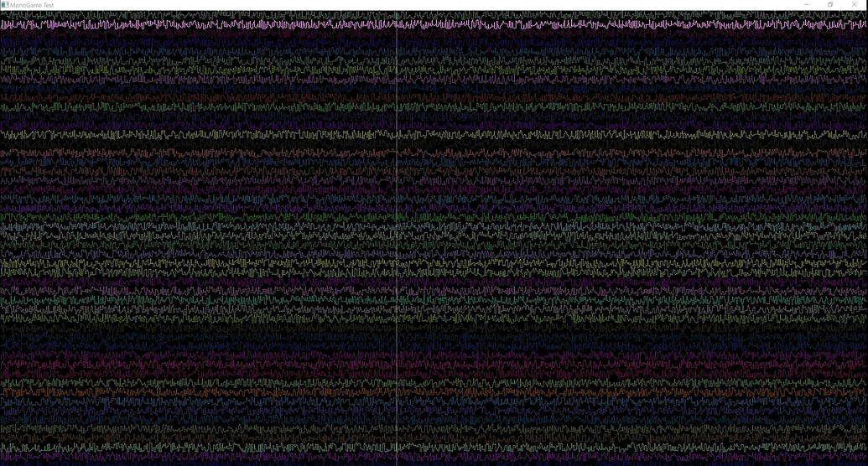This screenshot has width=868, height=466.
Task: Click the lower yellow-olive waveform trace
Action: pyautogui.click(x=252, y=263)
